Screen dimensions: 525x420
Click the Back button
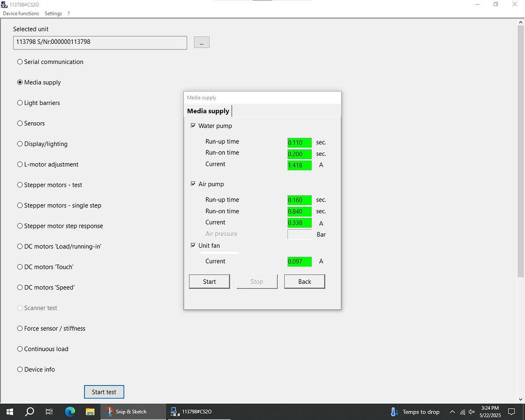pos(304,281)
